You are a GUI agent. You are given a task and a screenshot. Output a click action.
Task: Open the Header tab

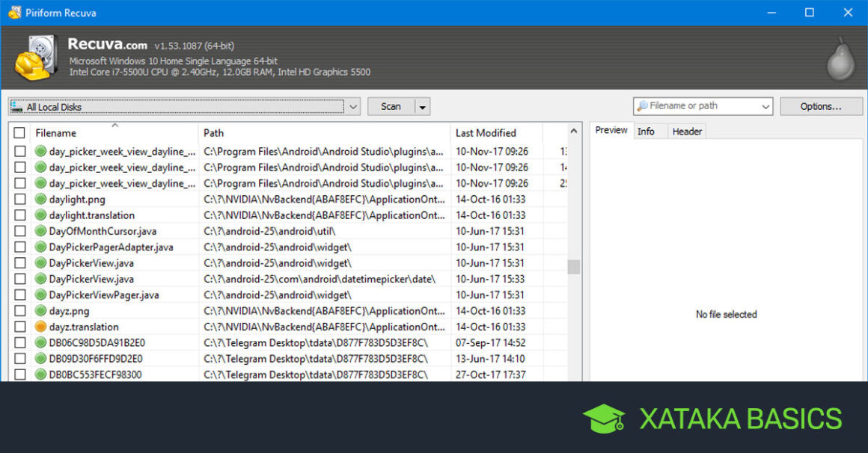pos(687,132)
